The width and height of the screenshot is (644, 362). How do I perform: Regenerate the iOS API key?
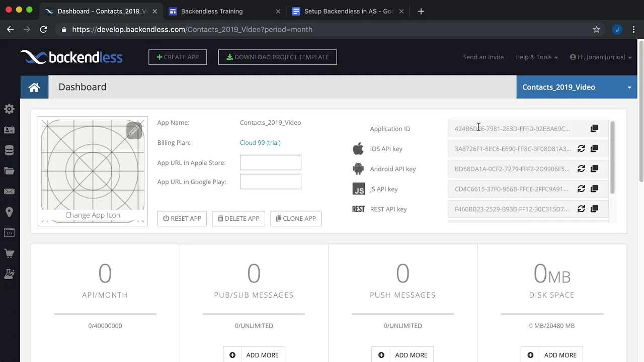click(581, 149)
